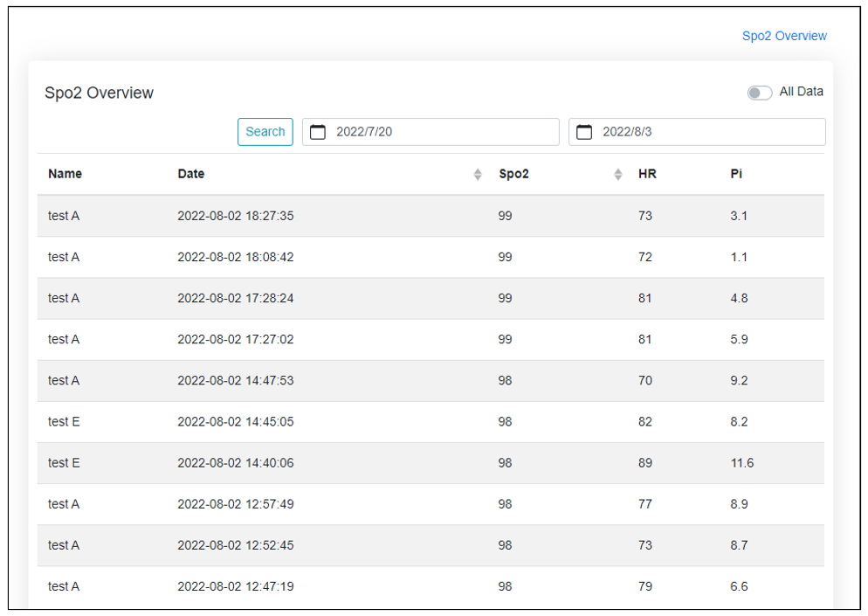868x616 pixels.
Task: Click the Name column header
Action: (x=65, y=174)
